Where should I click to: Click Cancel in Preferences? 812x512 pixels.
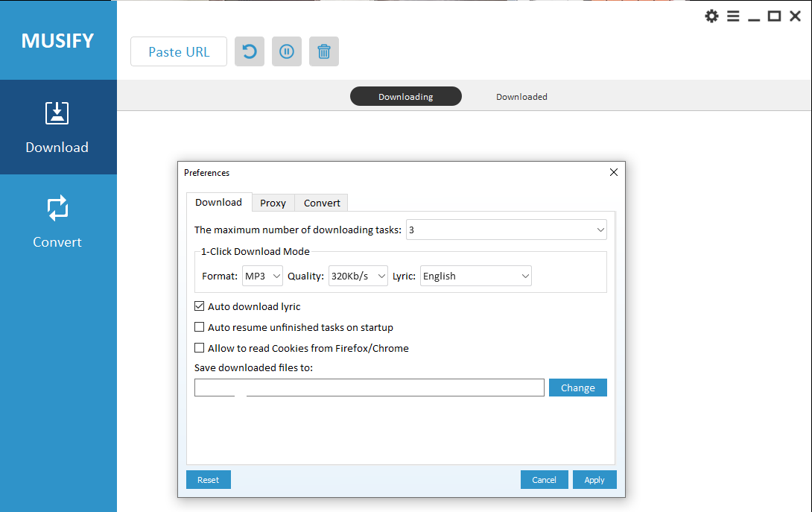coord(544,480)
